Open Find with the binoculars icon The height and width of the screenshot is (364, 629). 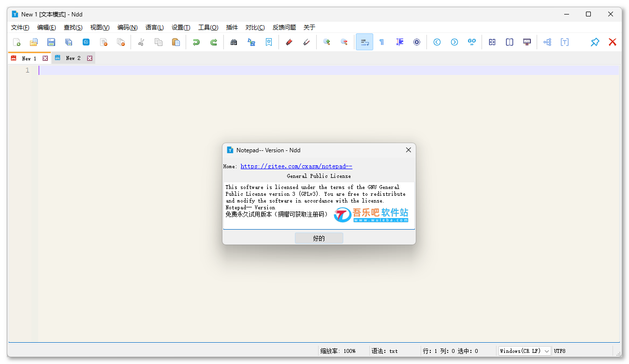[234, 42]
